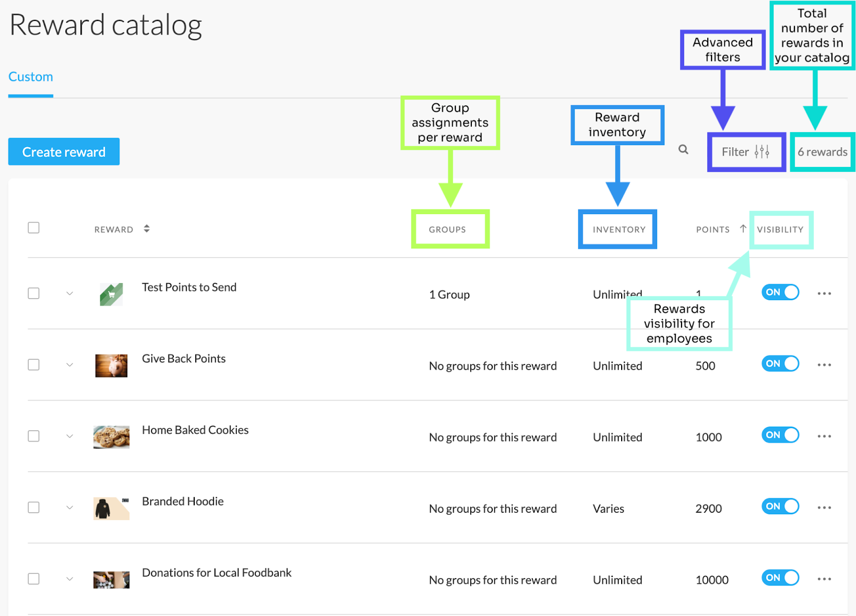The height and width of the screenshot is (616, 856).
Task: Open Donations for Local Foodbank reward name
Action: coord(217,573)
